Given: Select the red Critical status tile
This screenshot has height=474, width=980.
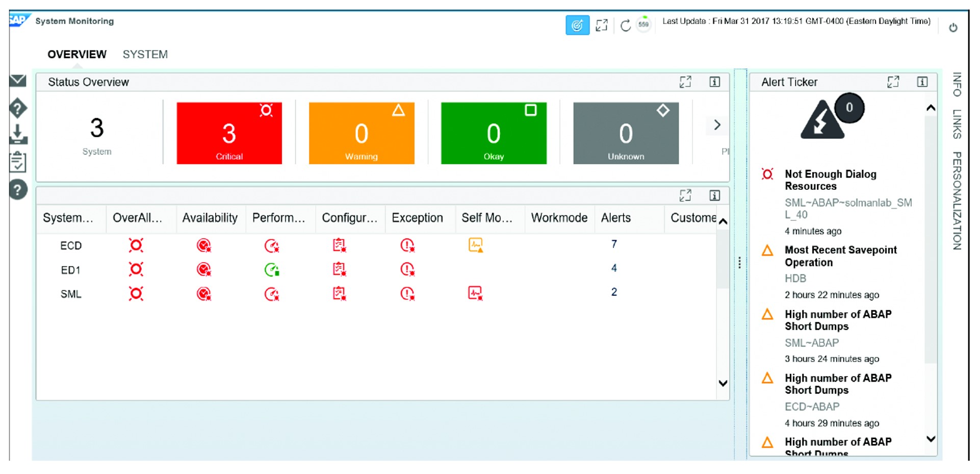Looking at the screenshot, I should (228, 133).
